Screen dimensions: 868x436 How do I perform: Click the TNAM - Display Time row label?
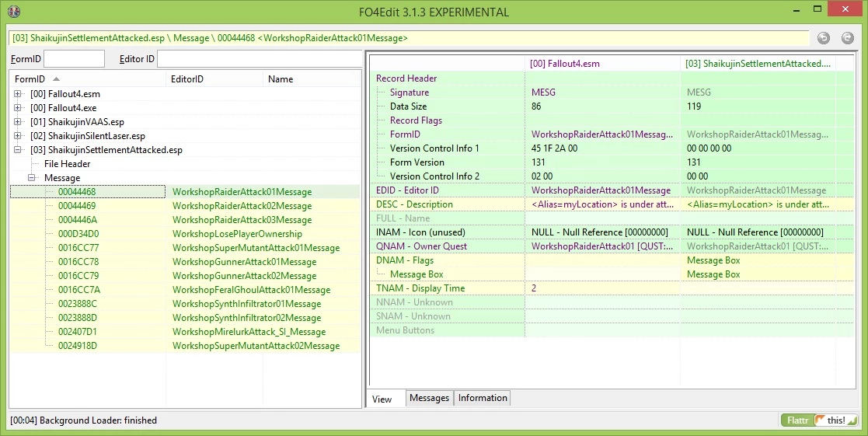pyautogui.click(x=420, y=288)
